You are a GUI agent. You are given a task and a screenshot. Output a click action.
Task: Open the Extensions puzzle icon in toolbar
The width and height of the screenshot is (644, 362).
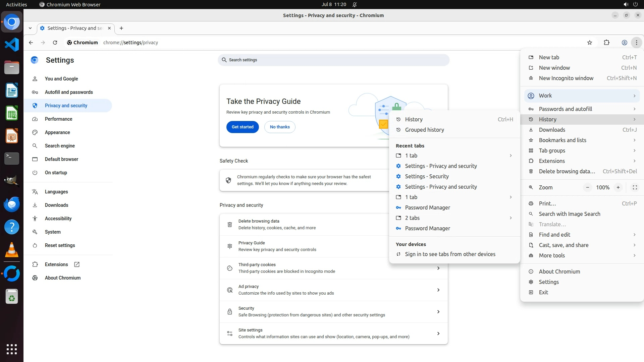(606, 43)
